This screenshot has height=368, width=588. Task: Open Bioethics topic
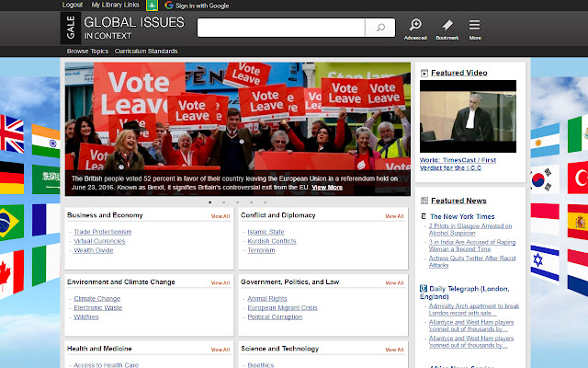[261, 364]
